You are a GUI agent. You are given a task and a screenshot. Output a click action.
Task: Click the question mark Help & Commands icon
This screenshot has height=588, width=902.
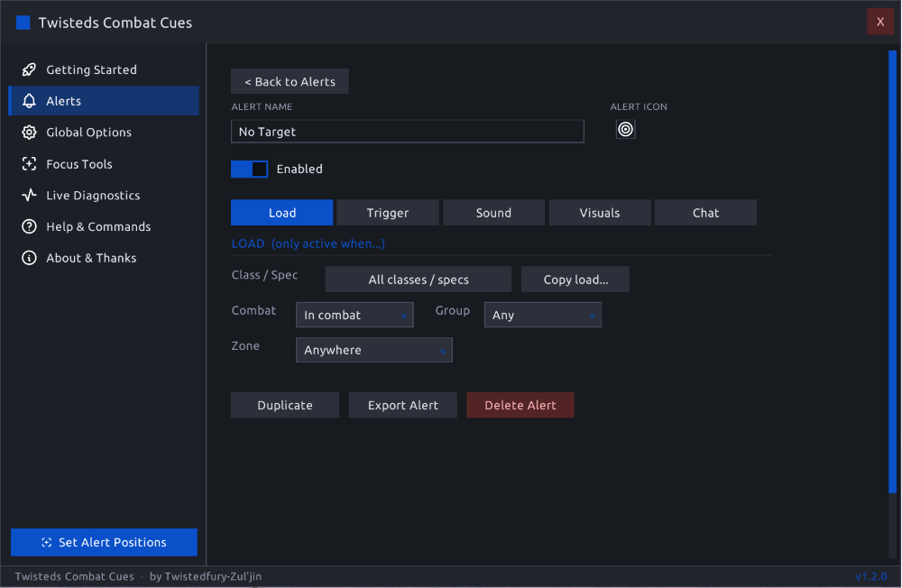point(29,226)
